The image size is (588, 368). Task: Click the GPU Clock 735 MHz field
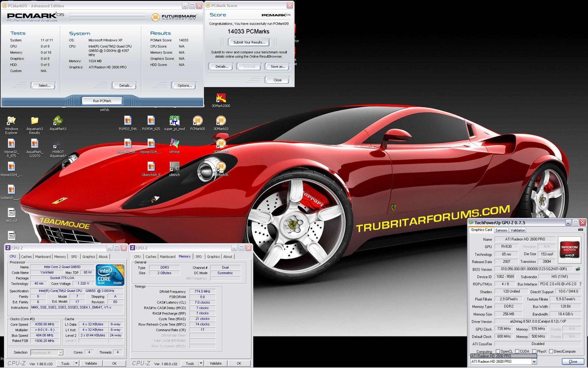[504, 329]
